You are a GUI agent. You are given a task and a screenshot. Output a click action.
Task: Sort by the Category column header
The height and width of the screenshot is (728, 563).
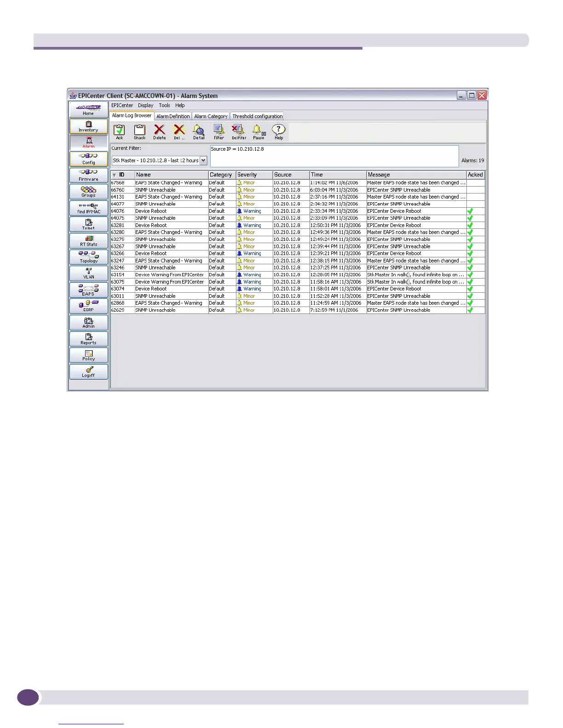click(x=222, y=175)
